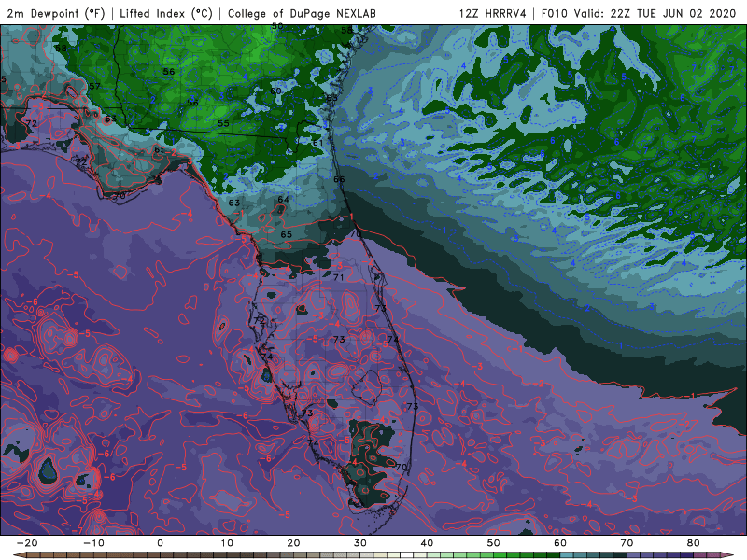Click the "40" label on the color scale
Image resolution: width=747 pixels, height=560 pixels.
[427, 543]
